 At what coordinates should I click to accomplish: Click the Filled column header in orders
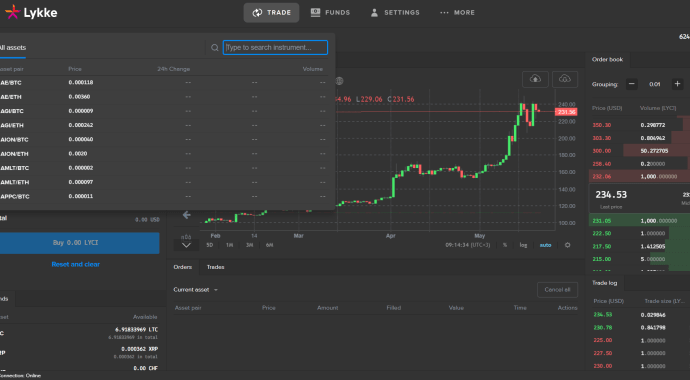pos(394,308)
